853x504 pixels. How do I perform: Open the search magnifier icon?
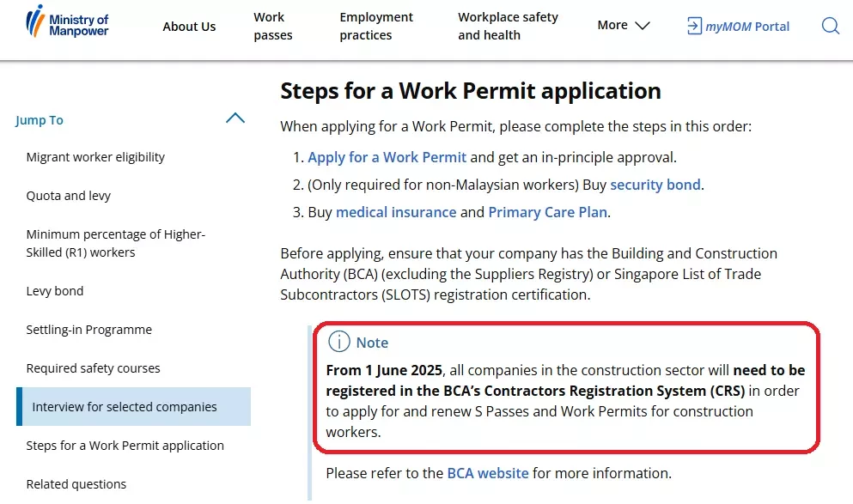pyautogui.click(x=830, y=26)
